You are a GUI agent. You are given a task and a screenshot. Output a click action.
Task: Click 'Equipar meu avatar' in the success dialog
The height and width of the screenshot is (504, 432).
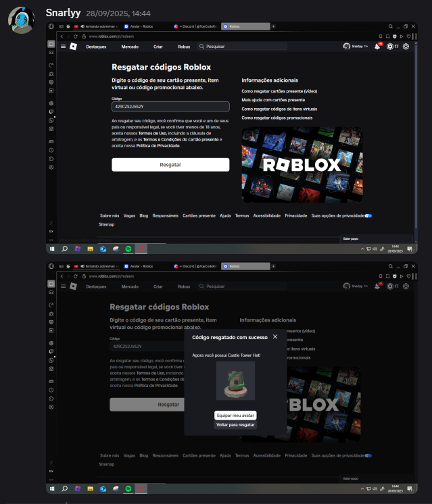point(235,415)
